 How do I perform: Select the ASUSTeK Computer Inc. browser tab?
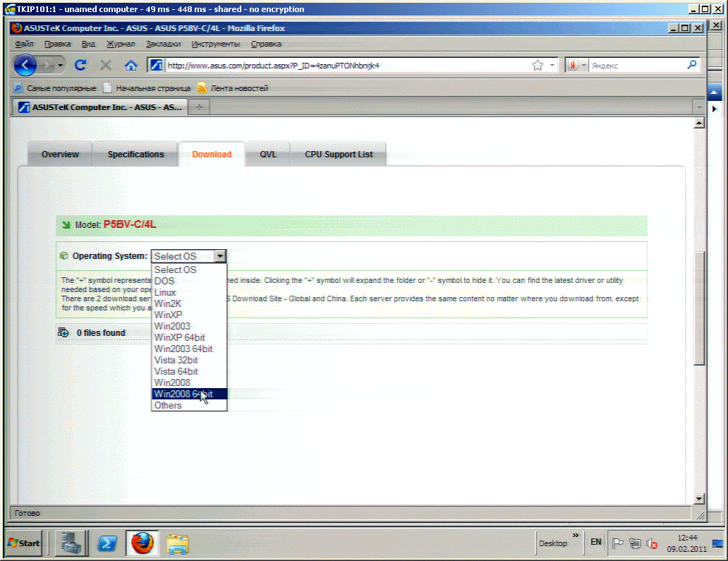[x=100, y=107]
